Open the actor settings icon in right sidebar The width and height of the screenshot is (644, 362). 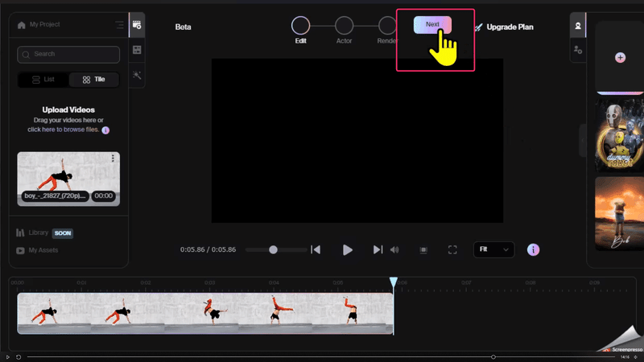click(578, 50)
